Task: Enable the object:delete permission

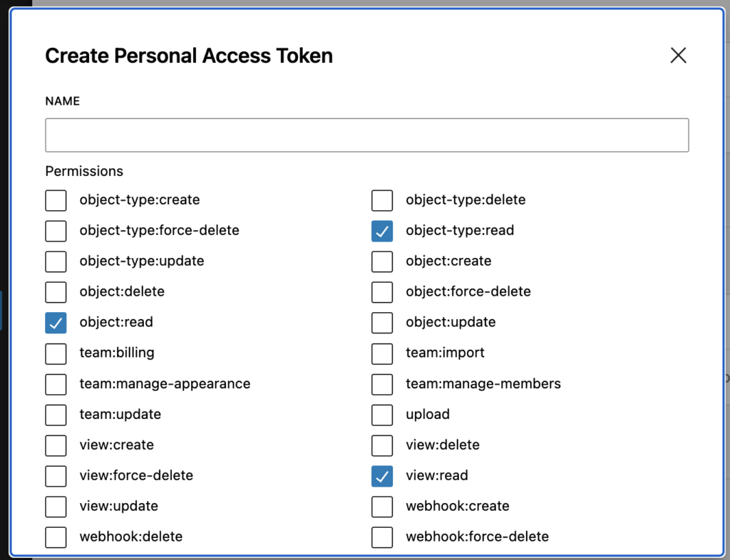Action: pyautogui.click(x=56, y=292)
